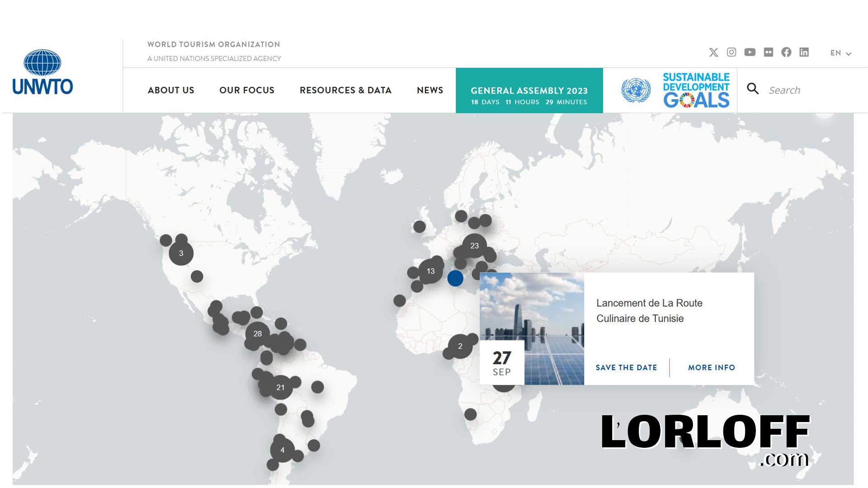Click the search magnifier icon
Viewport: 868px width, 488px height.
[753, 89]
